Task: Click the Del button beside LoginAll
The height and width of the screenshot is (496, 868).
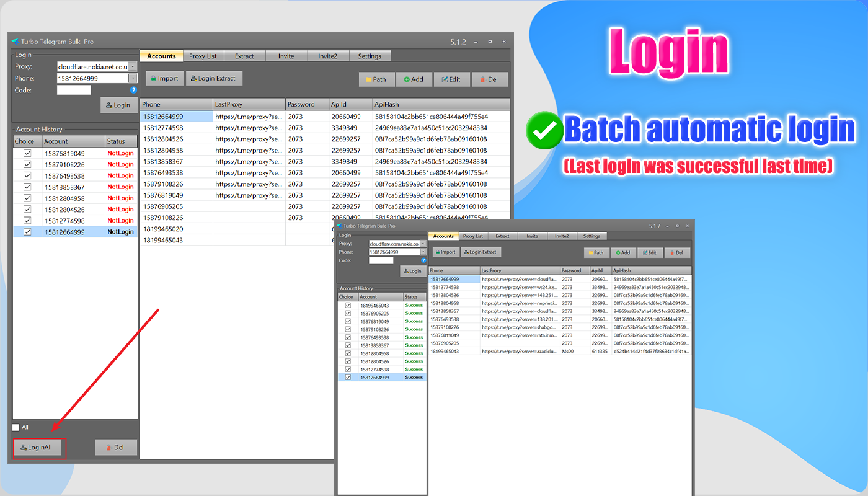Action: (x=116, y=447)
